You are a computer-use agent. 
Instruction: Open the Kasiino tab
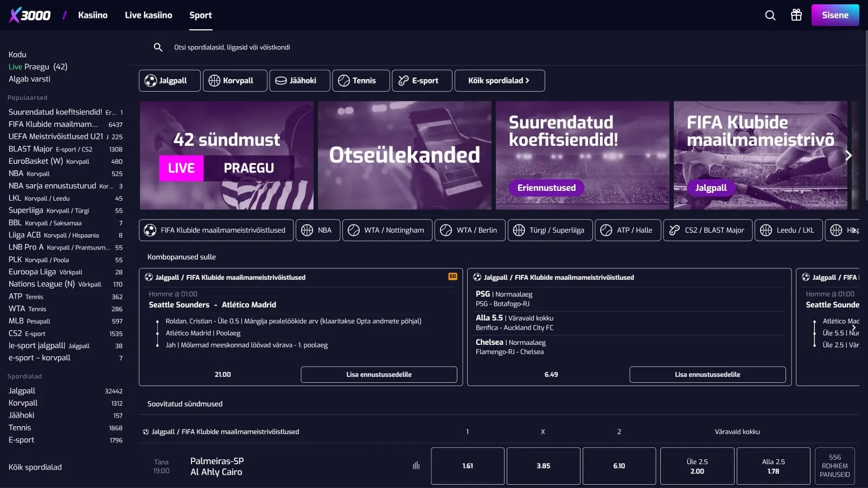(x=93, y=15)
